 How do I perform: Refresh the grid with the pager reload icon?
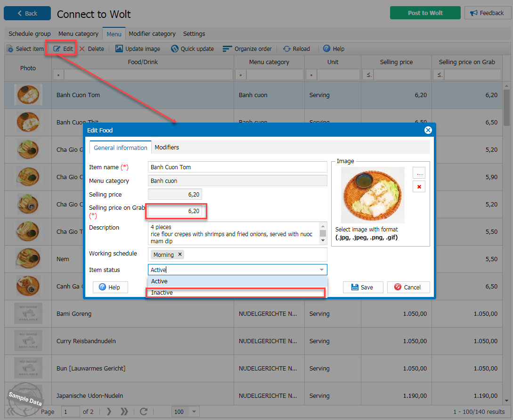[x=143, y=412]
